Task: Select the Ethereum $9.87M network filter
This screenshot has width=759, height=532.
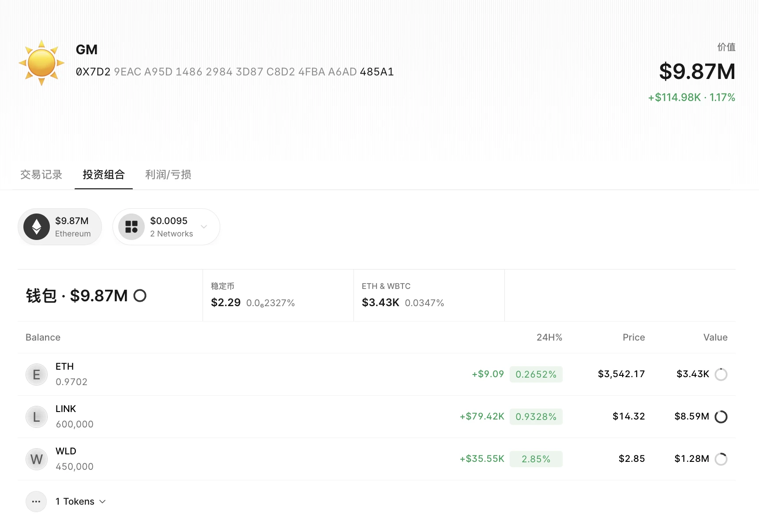Action: 60,227
